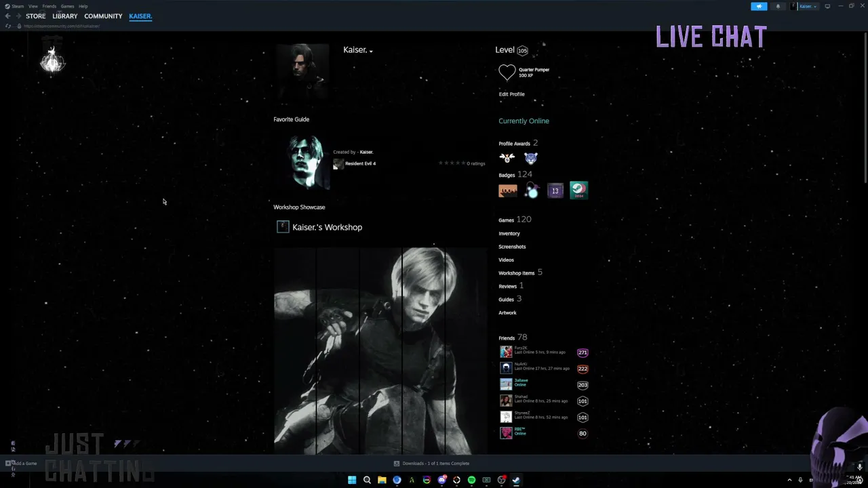Click the first profile award icon
This screenshot has height=488, width=868.
coord(507,158)
